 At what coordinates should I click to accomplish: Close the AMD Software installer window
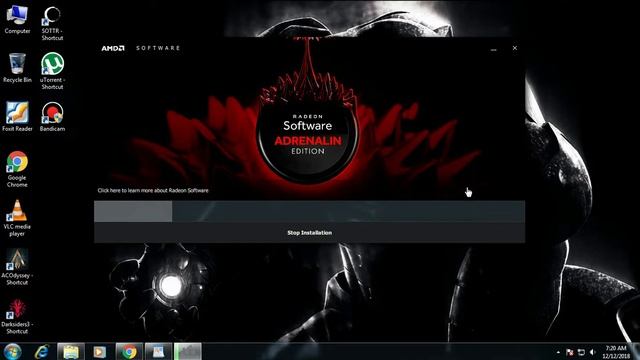(x=515, y=48)
